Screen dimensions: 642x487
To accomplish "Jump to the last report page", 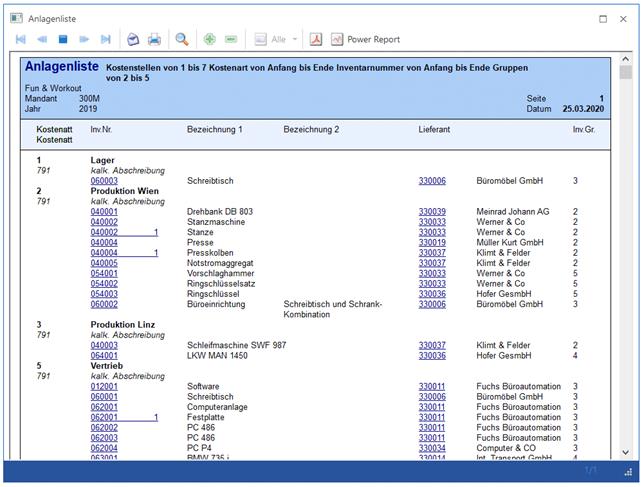I will coord(106,39).
